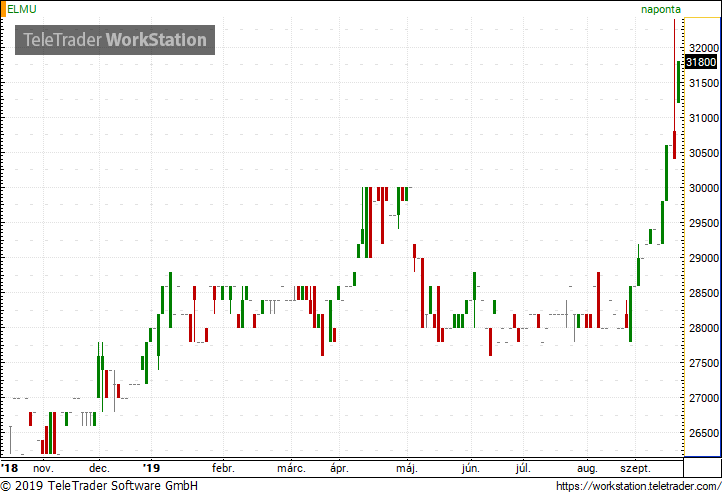Click the 28500 price axis label

pos(704,293)
